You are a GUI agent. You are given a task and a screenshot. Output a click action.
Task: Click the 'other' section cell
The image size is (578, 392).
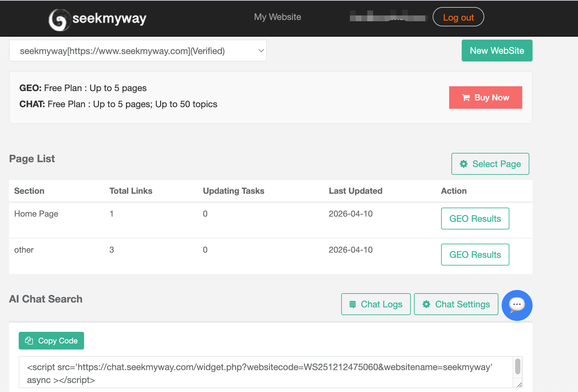point(24,250)
